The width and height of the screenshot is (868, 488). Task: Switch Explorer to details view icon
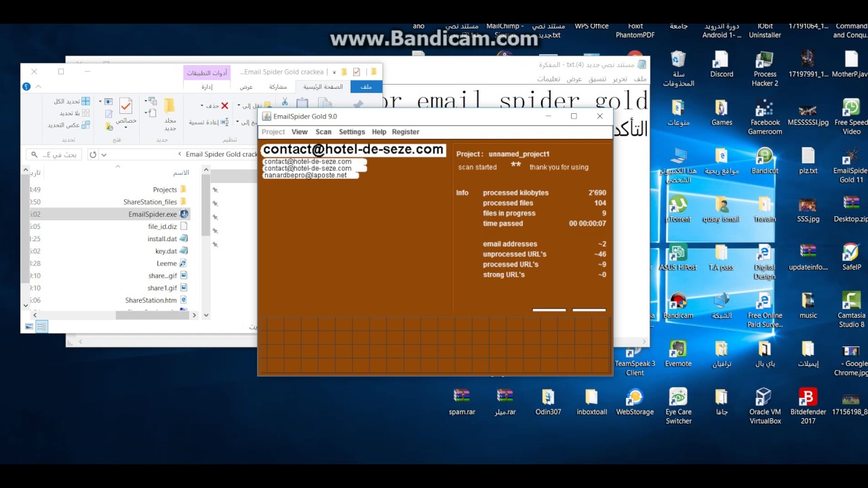[41, 327]
